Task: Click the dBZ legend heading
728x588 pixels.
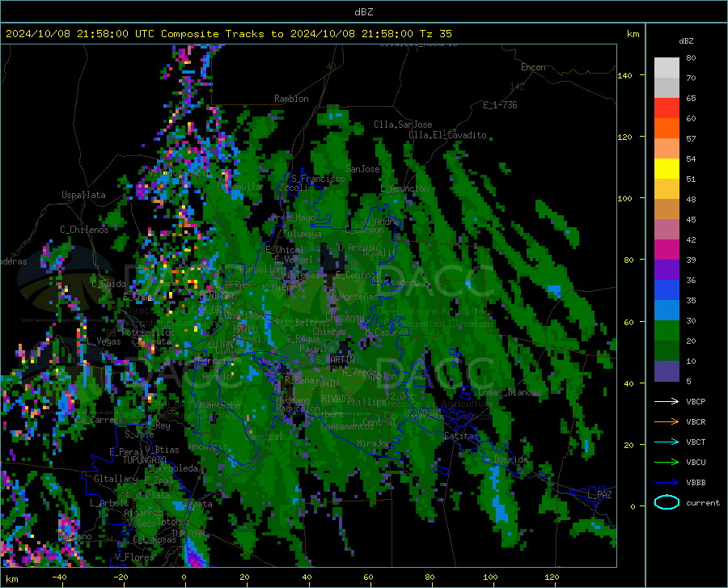Action: point(686,40)
